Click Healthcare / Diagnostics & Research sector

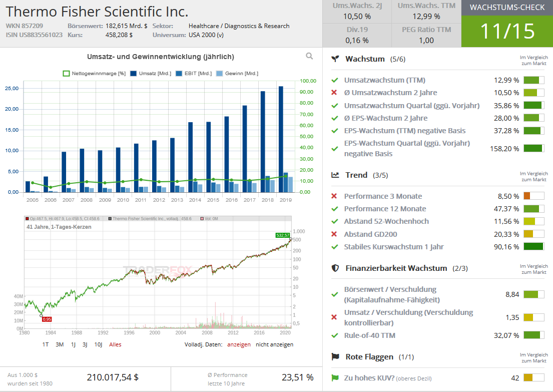coord(239,26)
